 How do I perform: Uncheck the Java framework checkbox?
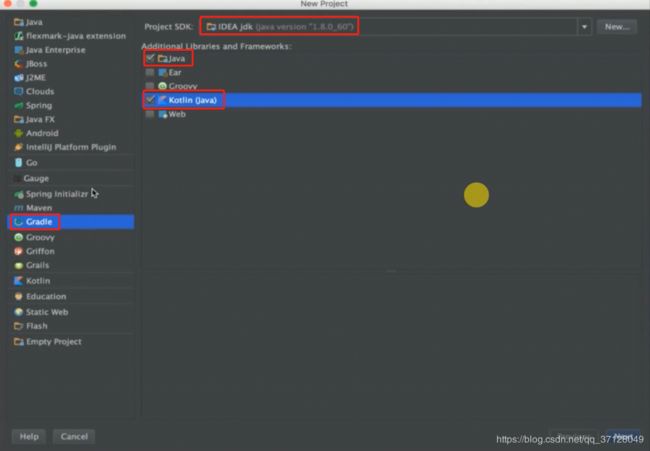click(150, 58)
